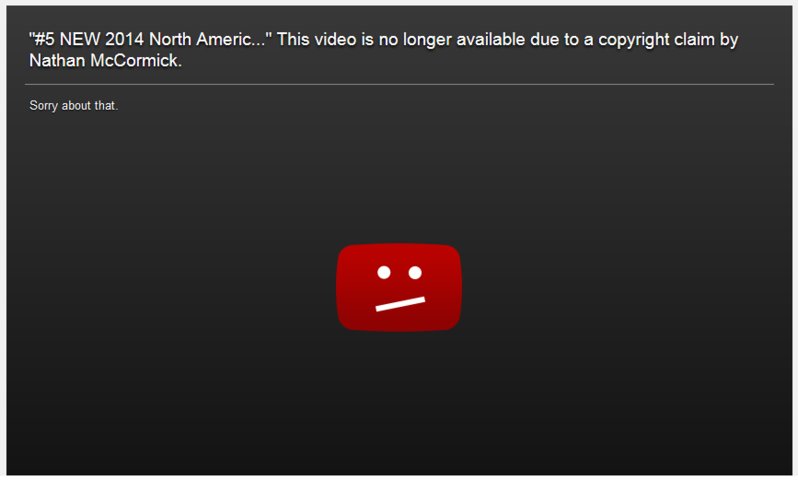Screen dimensions: 798x481
Task: Click the left eye of the sad face
Action: click(384, 272)
